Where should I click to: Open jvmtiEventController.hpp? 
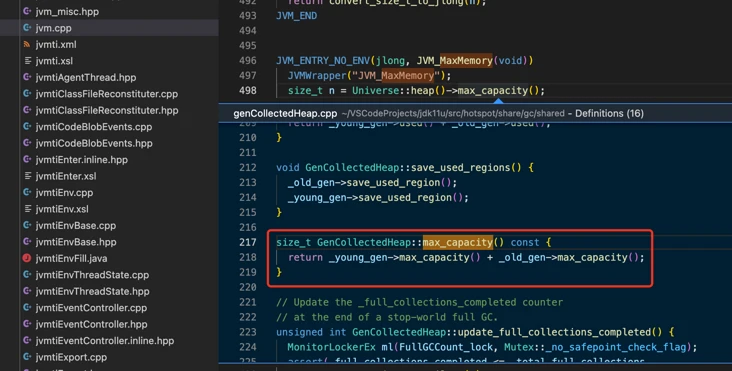pyautogui.click(x=91, y=324)
